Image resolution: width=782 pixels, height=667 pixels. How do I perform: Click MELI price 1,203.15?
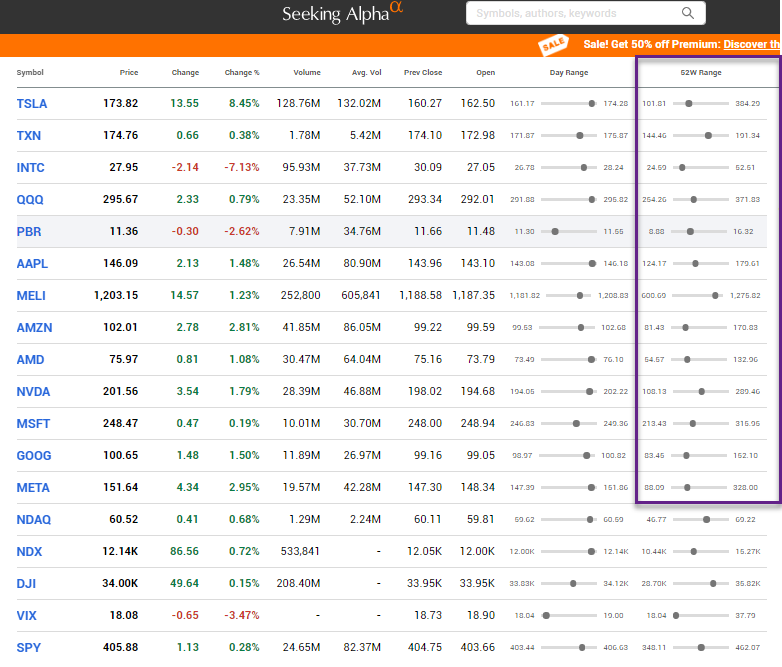(116, 295)
